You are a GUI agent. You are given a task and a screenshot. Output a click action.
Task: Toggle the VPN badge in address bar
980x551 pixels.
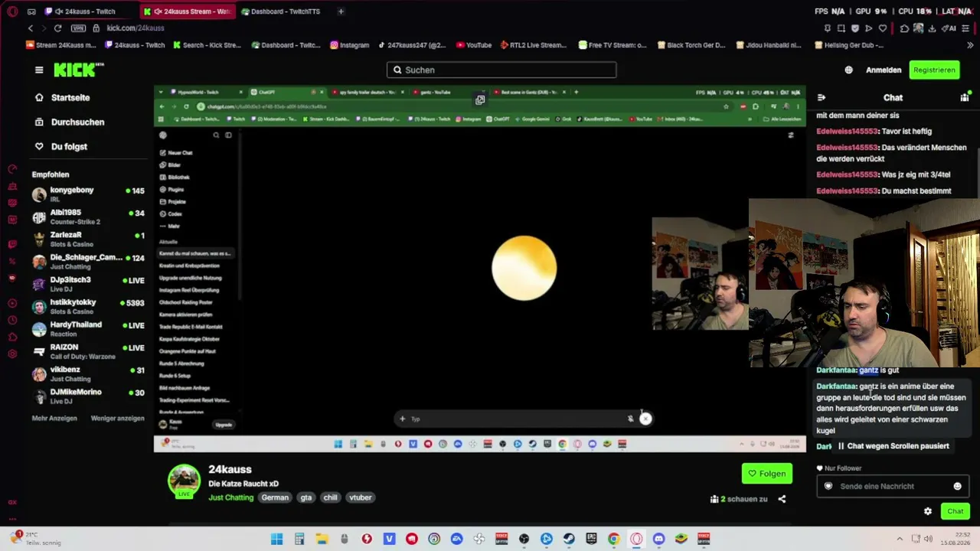pos(78,28)
